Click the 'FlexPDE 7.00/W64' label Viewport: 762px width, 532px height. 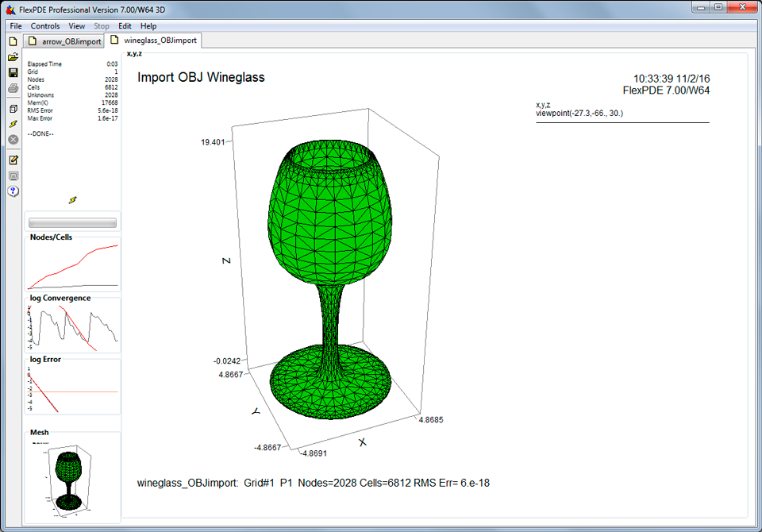coord(666,91)
